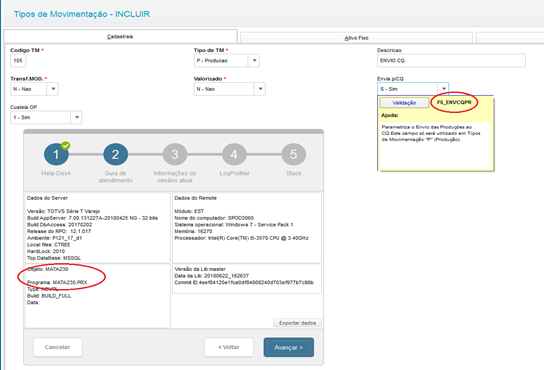
Task: Select step 1 Help-Desk circle
Action: coord(56,154)
